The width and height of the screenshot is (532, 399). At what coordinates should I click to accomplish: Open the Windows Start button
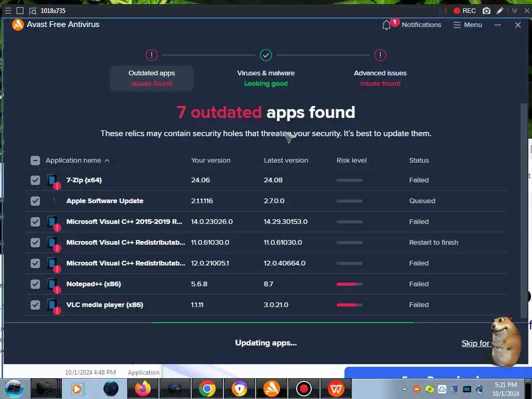pos(14,389)
